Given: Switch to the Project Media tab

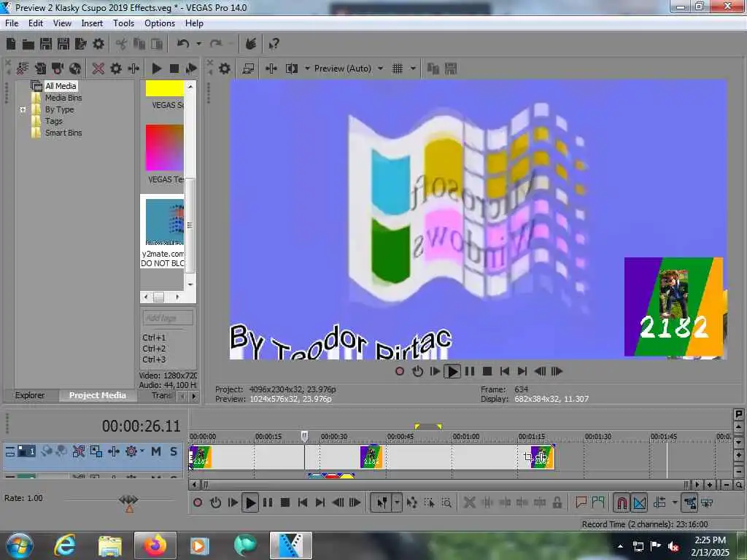Looking at the screenshot, I should pyautogui.click(x=98, y=395).
